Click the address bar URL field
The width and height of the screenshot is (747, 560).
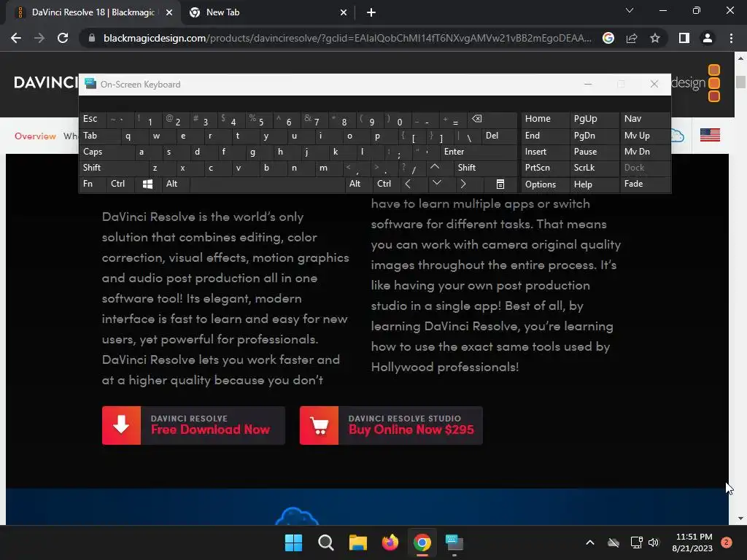[347, 38]
